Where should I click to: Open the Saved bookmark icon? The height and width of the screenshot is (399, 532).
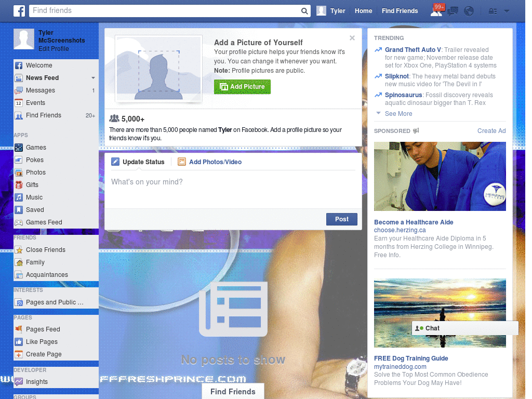19,210
